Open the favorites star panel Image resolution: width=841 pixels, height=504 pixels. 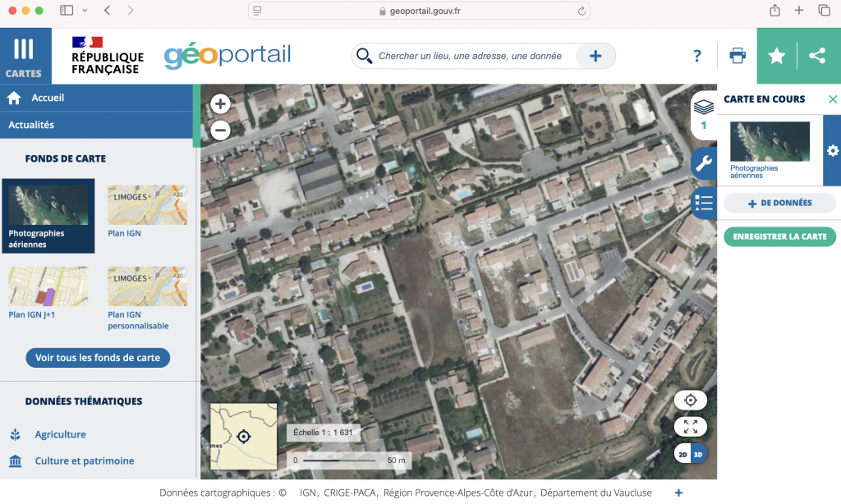click(776, 56)
